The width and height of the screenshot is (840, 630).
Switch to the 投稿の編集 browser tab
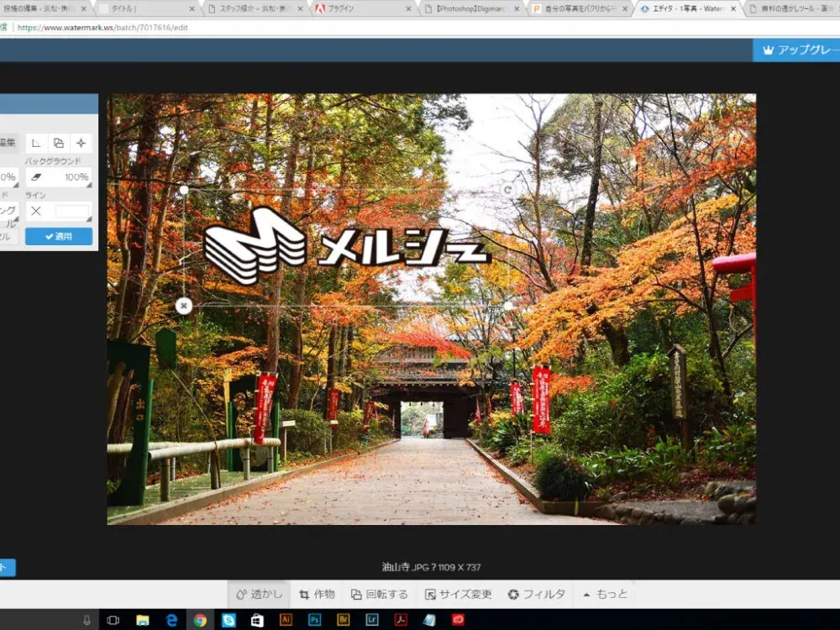click(43, 8)
